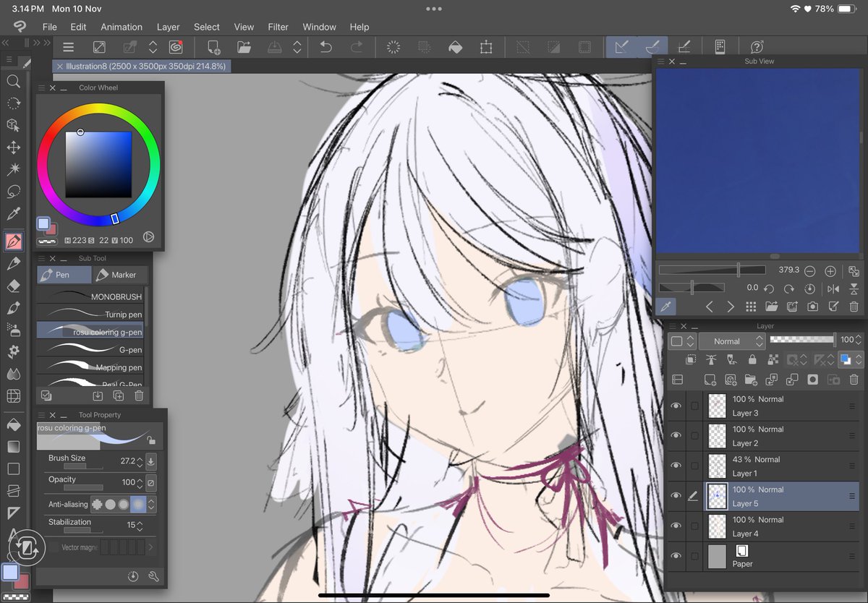The image size is (868, 603).
Task: Click the Sub Tool panel delete trash icon
Action: pyautogui.click(x=139, y=395)
